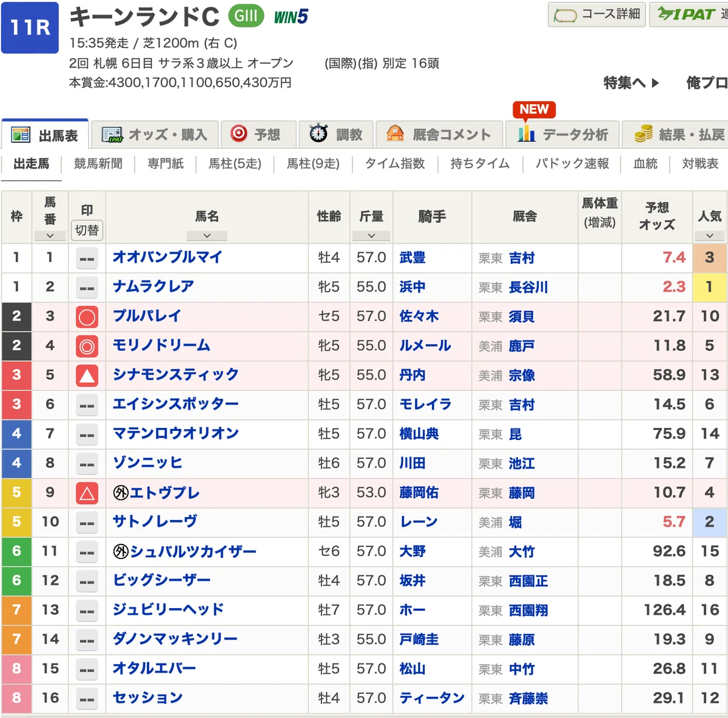Toggle the mark box for オオバンブルマイ
The width and height of the screenshot is (728, 718).
(x=87, y=259)
